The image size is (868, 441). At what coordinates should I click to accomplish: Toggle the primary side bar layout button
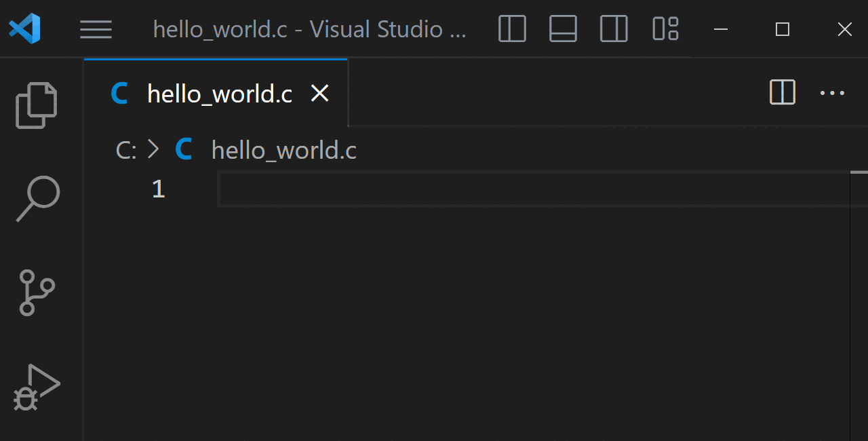coord(512,29)
